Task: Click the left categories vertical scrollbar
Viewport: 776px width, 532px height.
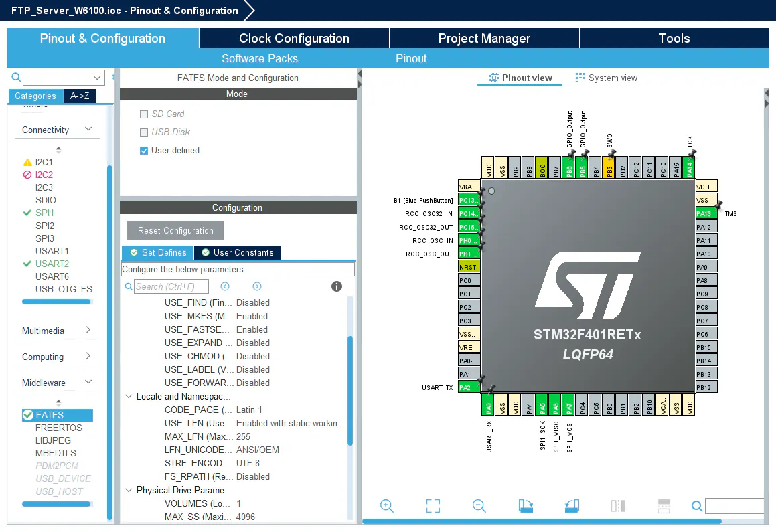Action: [110, 341]
